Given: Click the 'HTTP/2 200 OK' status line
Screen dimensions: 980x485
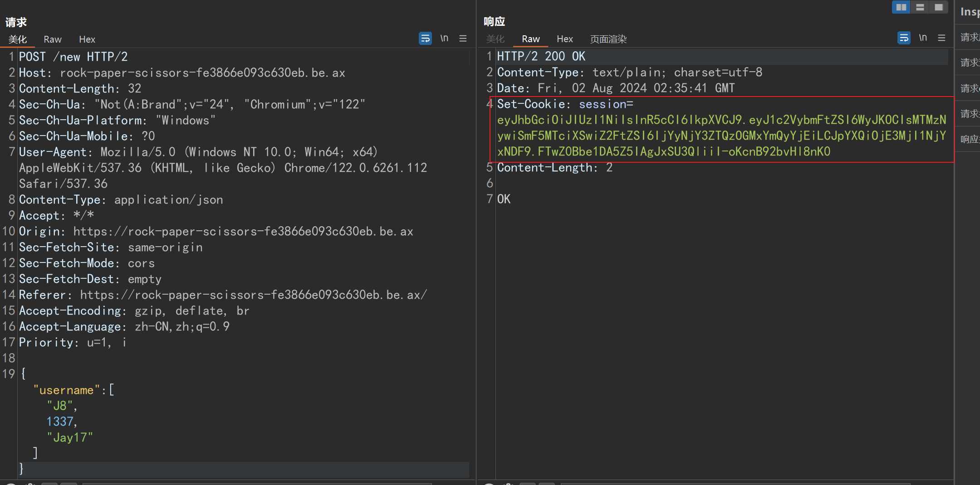Looking at the screenshot, I should pos(541,56).
